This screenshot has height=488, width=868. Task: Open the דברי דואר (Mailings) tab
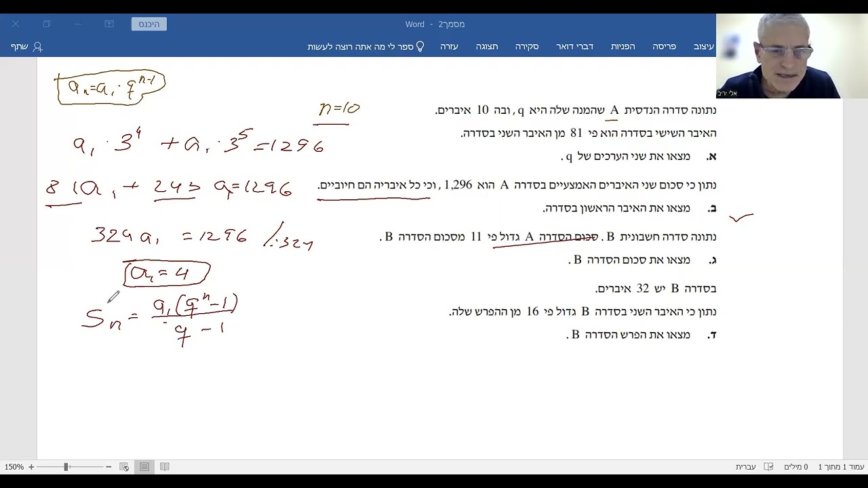(574, 46)
